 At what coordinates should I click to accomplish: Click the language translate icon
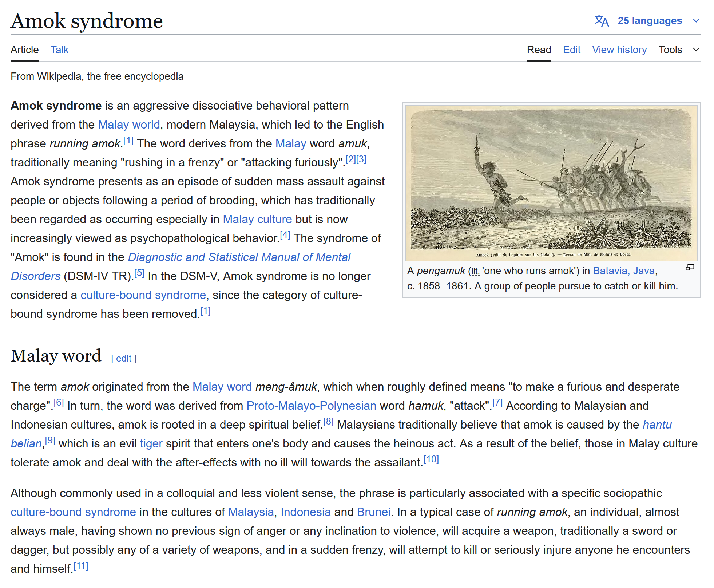pos(601,21)
